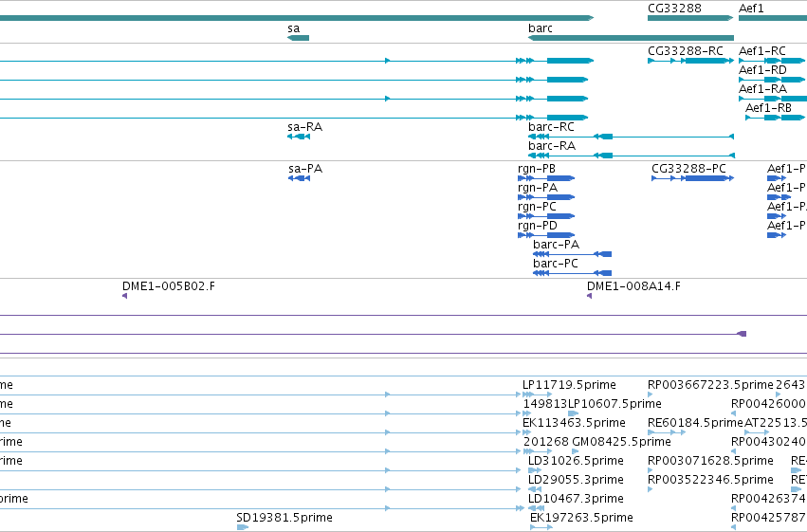The height and width of the screenshot is (532, 807).
Task: Select the EK197263.5prime EST label
Action: (x=581, y=518)
